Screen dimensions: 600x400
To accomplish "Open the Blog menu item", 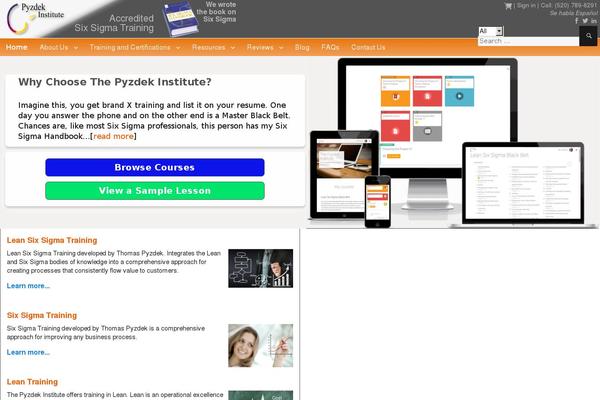I will coord(302,47).
